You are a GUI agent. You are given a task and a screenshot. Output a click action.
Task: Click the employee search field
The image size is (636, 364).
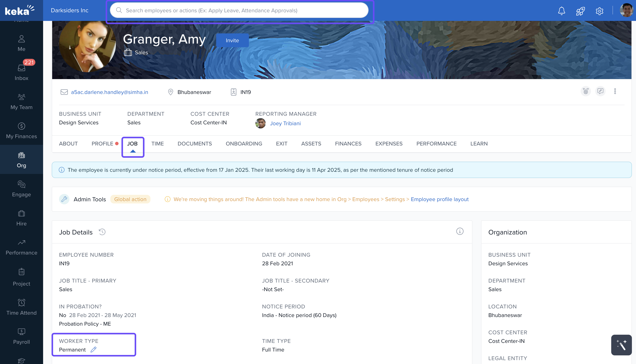[x=239, y=11]
